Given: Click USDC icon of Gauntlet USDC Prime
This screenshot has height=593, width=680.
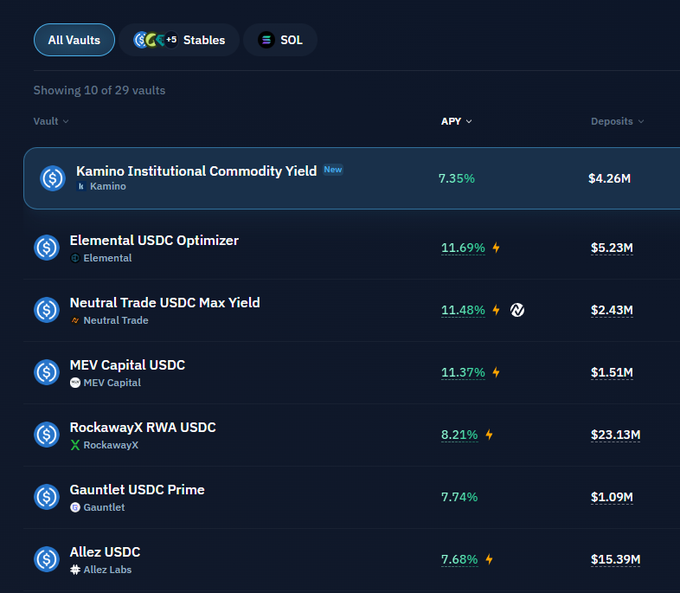Looking at the screenshot, I should (46, 498).
